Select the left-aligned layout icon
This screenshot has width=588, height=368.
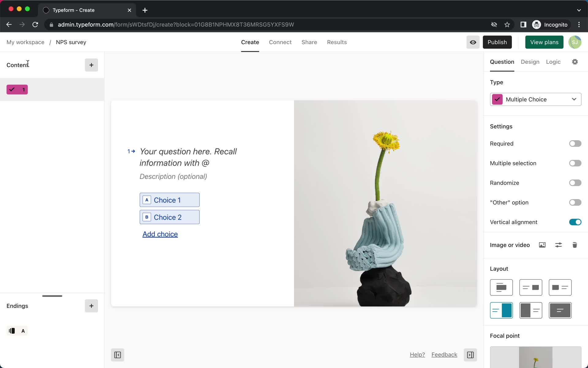[x=560, y=287]
